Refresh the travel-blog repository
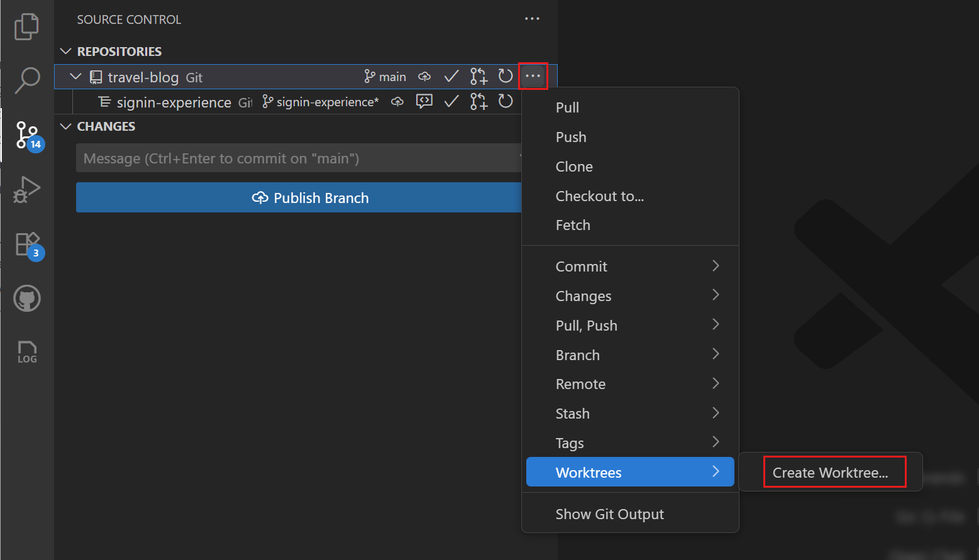The width and height of the screenshot is (979, 560). [505, 76]
